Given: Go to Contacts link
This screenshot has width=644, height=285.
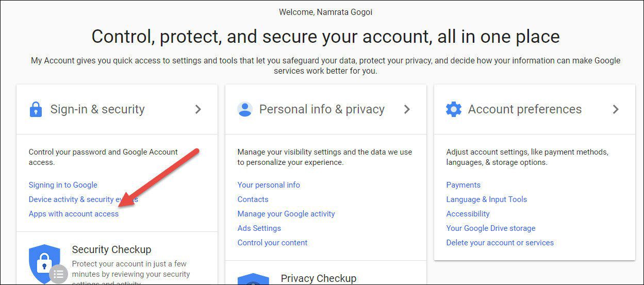Looking at the screenshot, I should click(253, 199).
